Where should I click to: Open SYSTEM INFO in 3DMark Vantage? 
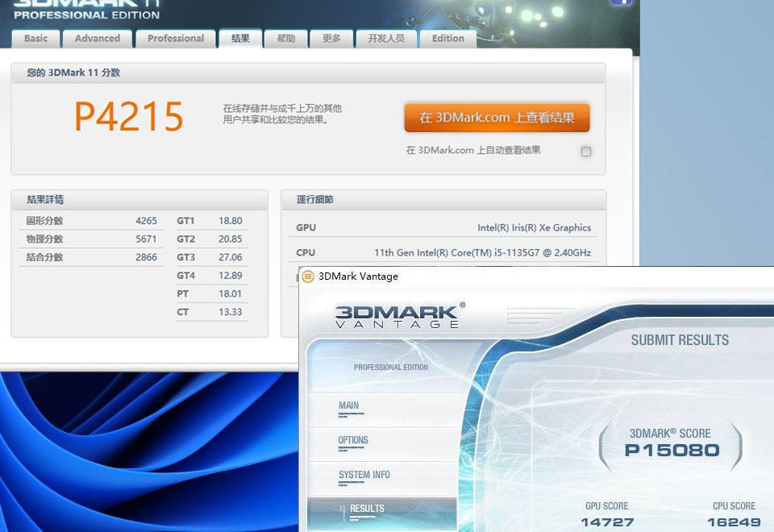[364, 475]
